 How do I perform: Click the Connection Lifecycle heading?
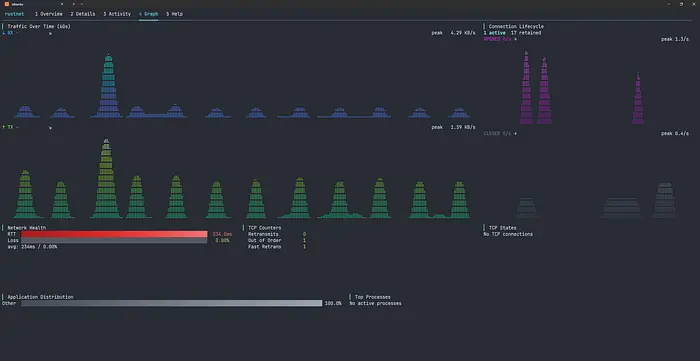coord(516,26)
